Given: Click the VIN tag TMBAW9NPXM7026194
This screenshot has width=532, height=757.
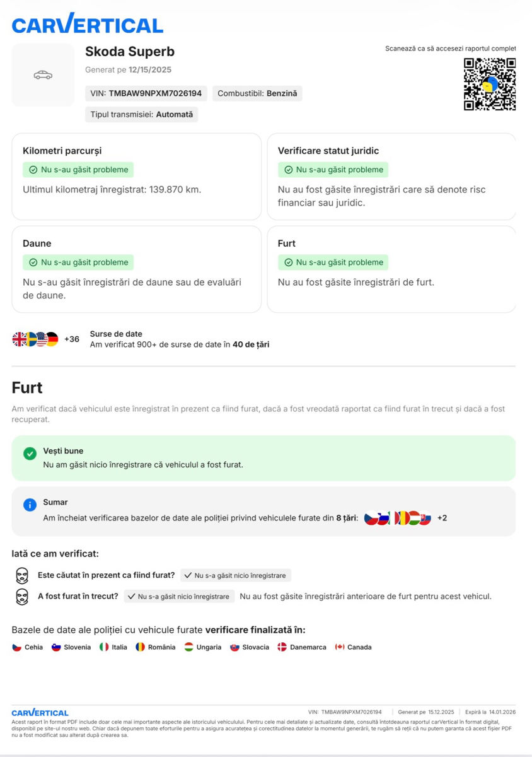Looking at the screenshot, I should [146, 93].
